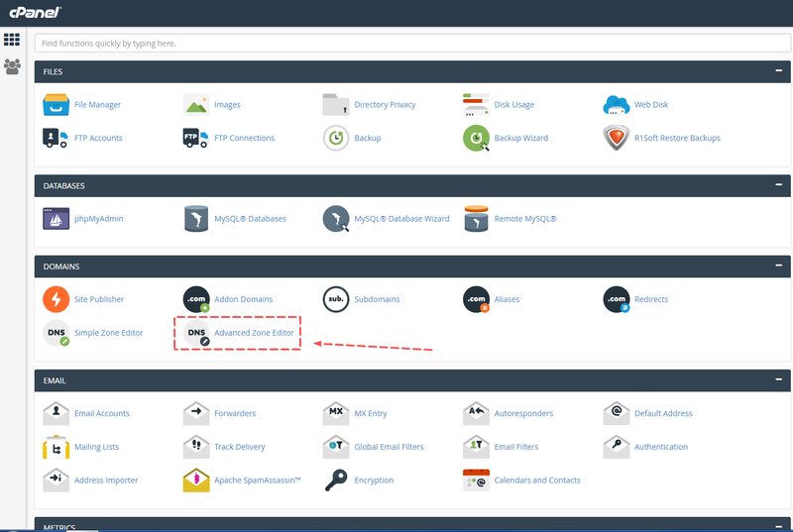Click the Subdomains icon
This screenshot has width=793, height=532.
tap(336, 299)
